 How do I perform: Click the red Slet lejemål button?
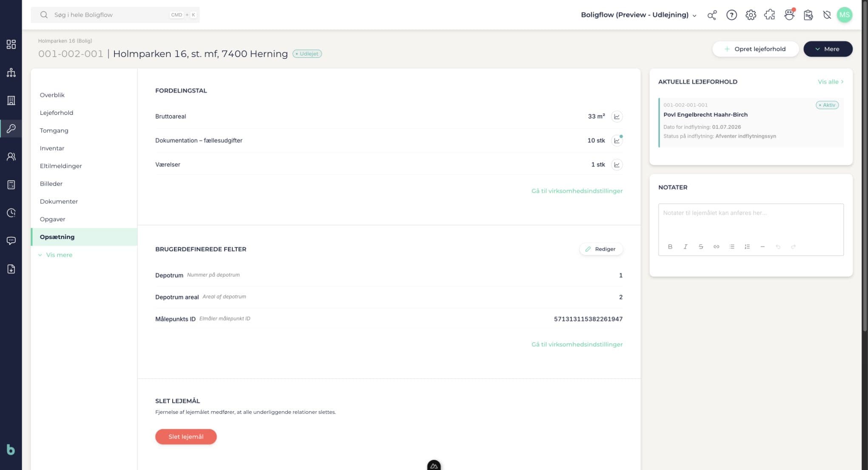[x=186, y=437]
